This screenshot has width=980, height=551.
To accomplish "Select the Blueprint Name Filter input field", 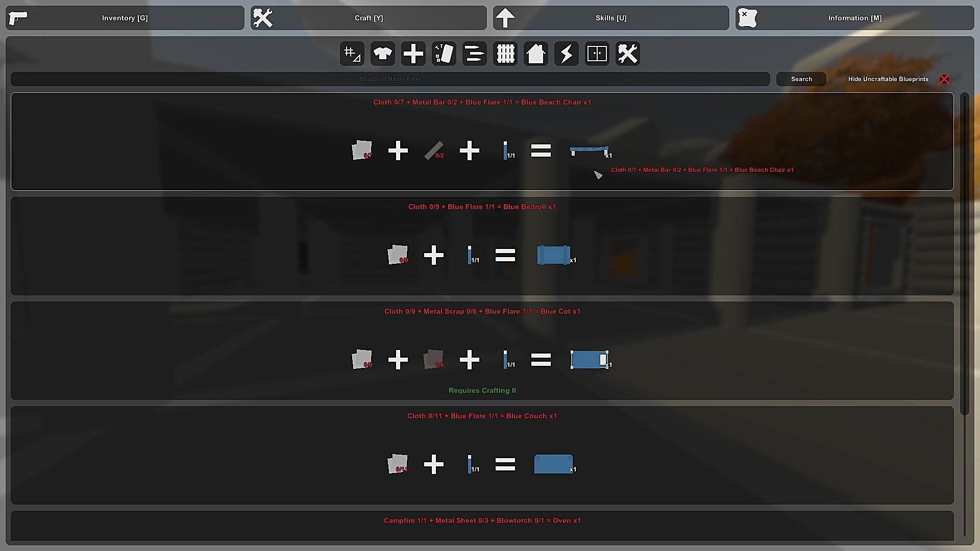I will (x=390, y=79).
